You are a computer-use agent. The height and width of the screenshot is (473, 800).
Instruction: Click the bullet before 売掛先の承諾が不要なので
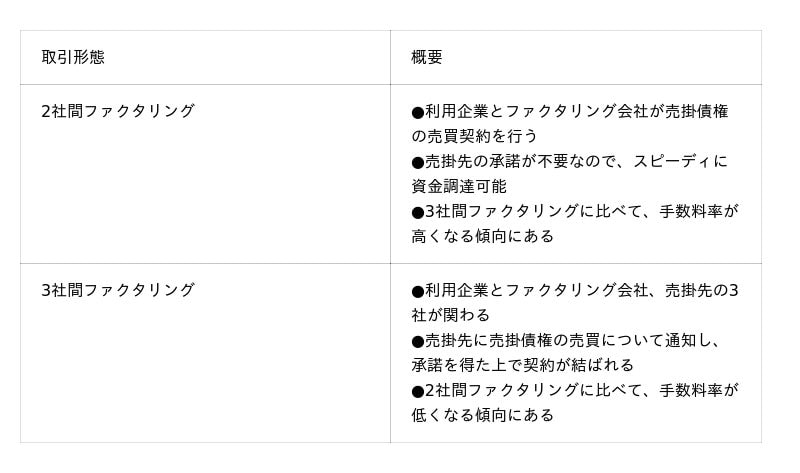click(418, 161)
